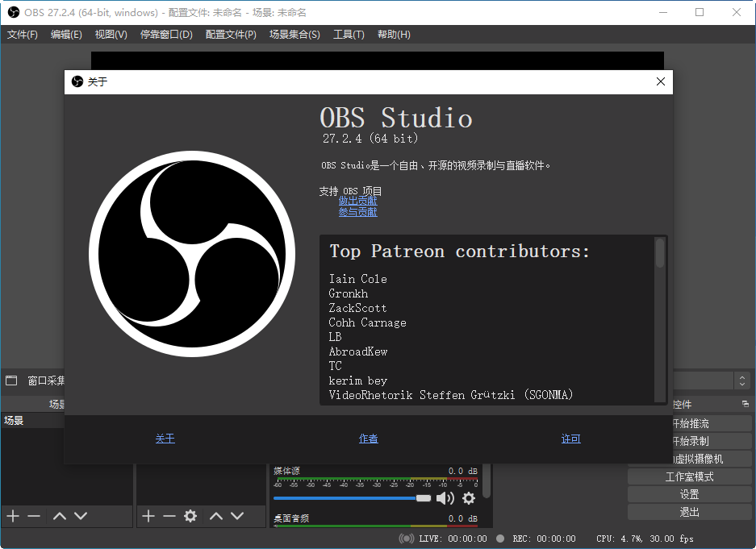This screenshot has width=756, height=549.
Task: Click the name kerim bey in the contributors list
Action: (357, 381)
